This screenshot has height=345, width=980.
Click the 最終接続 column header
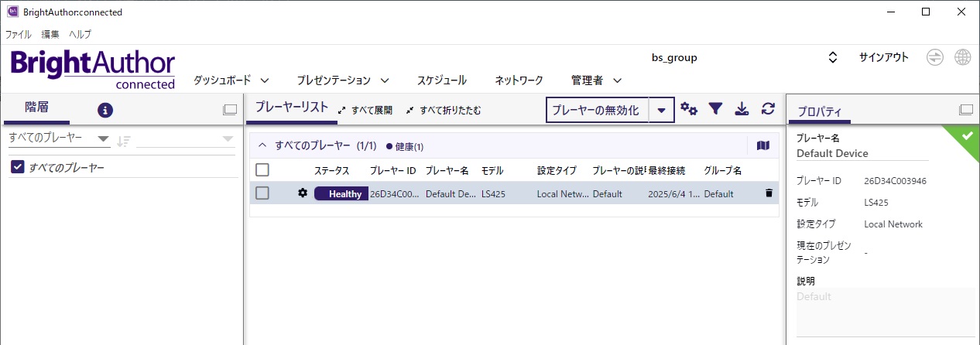666,170
